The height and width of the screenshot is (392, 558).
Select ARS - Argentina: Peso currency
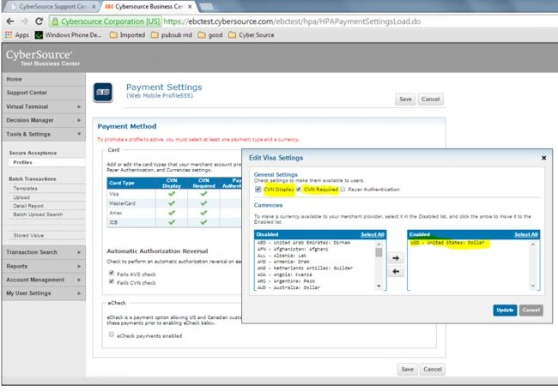[286, 281]
